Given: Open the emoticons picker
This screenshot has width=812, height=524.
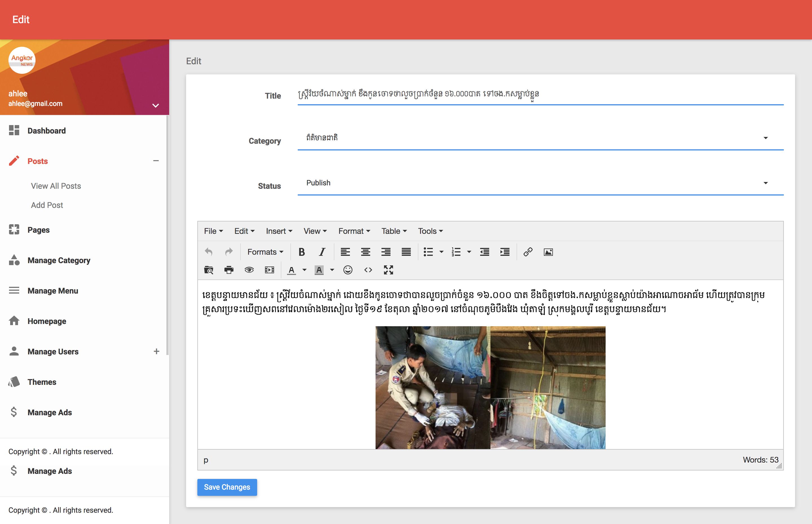Looking at the screenshot, I should tap(348, 270).
